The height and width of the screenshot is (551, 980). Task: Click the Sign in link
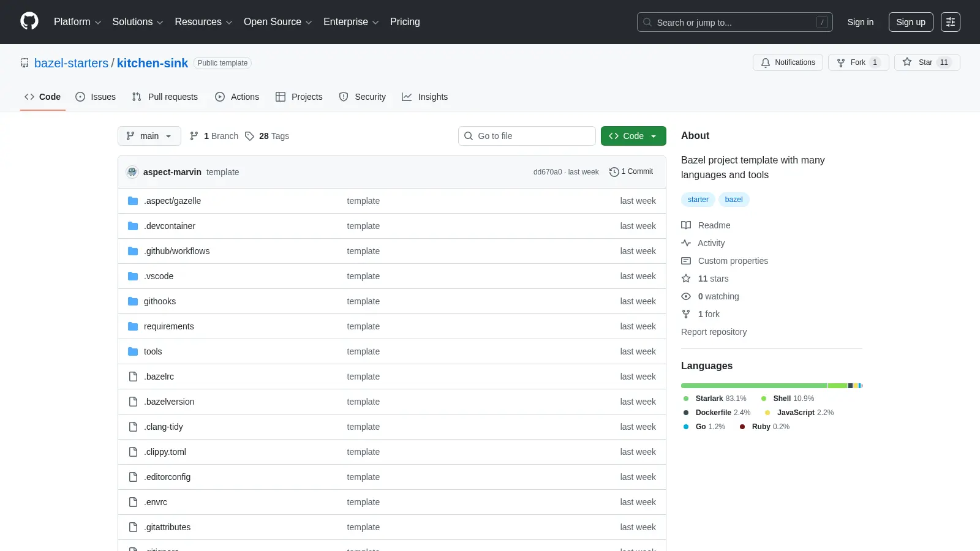[861, 22]
